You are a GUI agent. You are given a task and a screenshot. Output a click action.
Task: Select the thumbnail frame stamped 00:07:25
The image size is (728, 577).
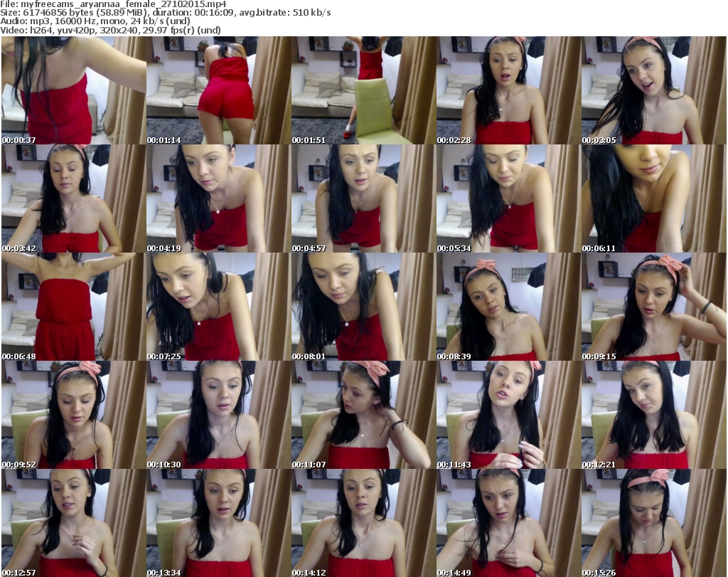tap(219, 307)
